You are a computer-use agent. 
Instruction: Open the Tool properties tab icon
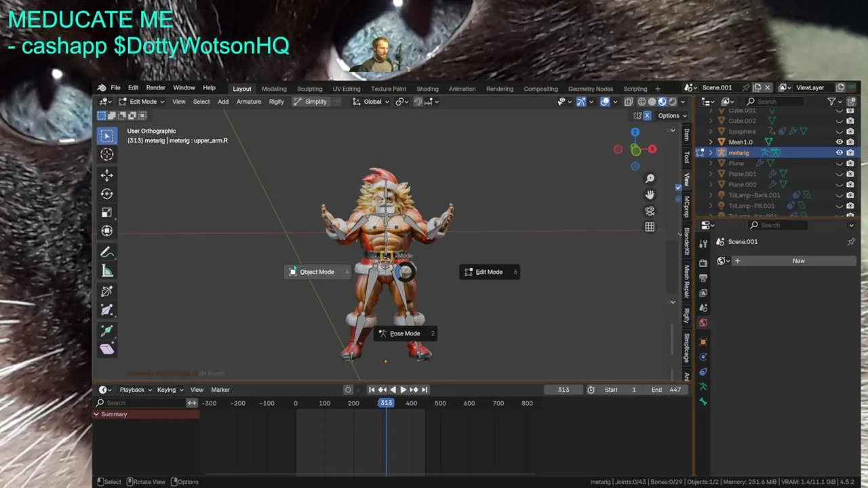tap(703, 244)
